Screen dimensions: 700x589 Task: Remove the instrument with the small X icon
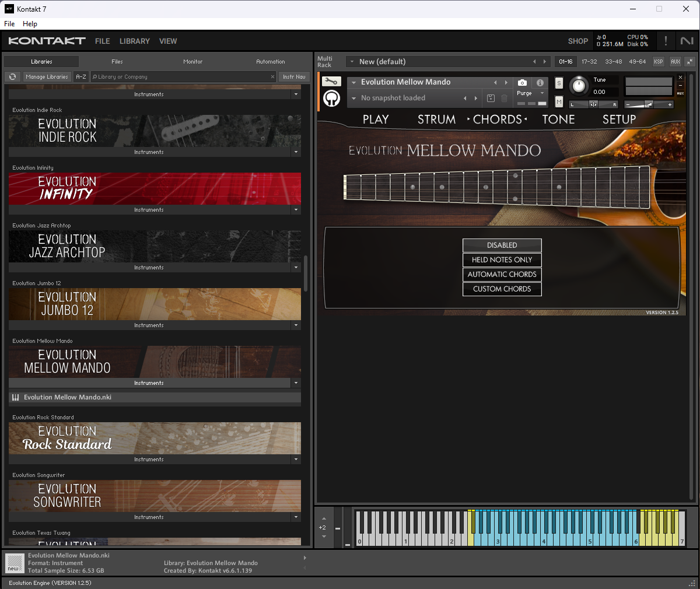pos(680,78)
